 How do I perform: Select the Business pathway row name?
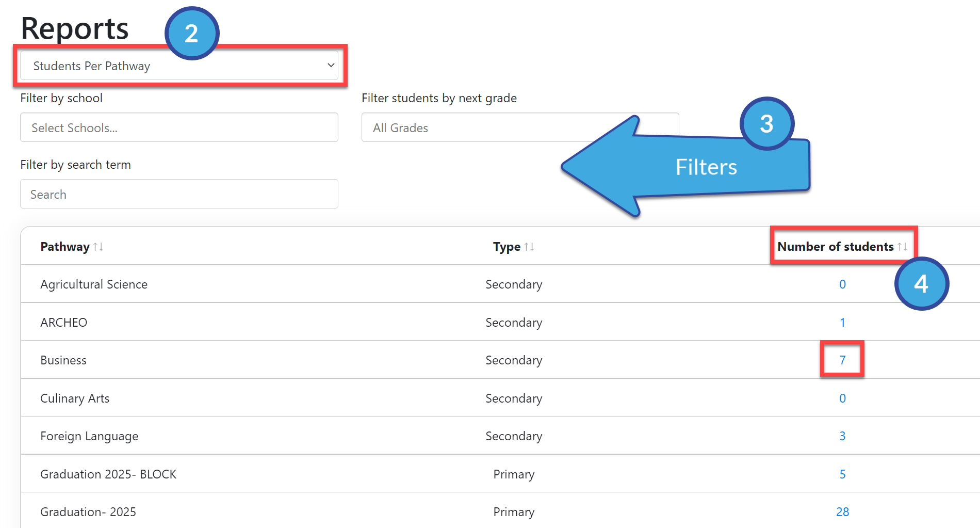tap(63, 360)
